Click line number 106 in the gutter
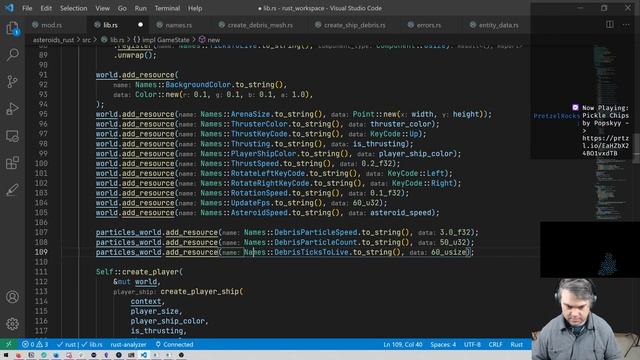Image resolution: width=640 pixels, height=360 pixels. pos(41,222)
